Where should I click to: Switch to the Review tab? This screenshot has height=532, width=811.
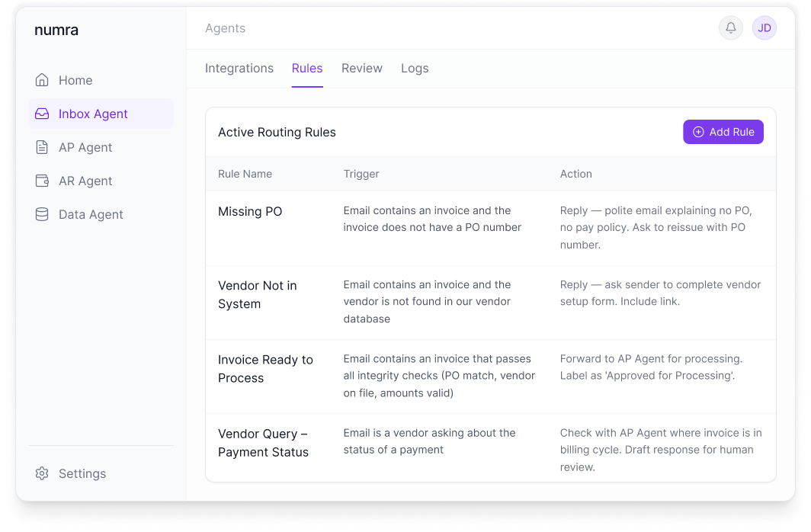[361, 68]
